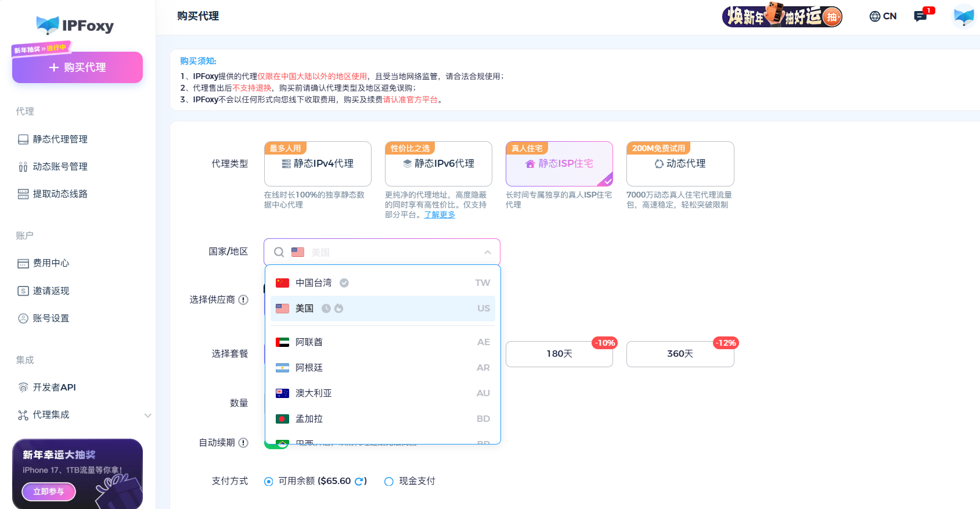This screenshot has height=509, width=980.
Task: Click the United States flag in the search field
Action: (298, 252)
